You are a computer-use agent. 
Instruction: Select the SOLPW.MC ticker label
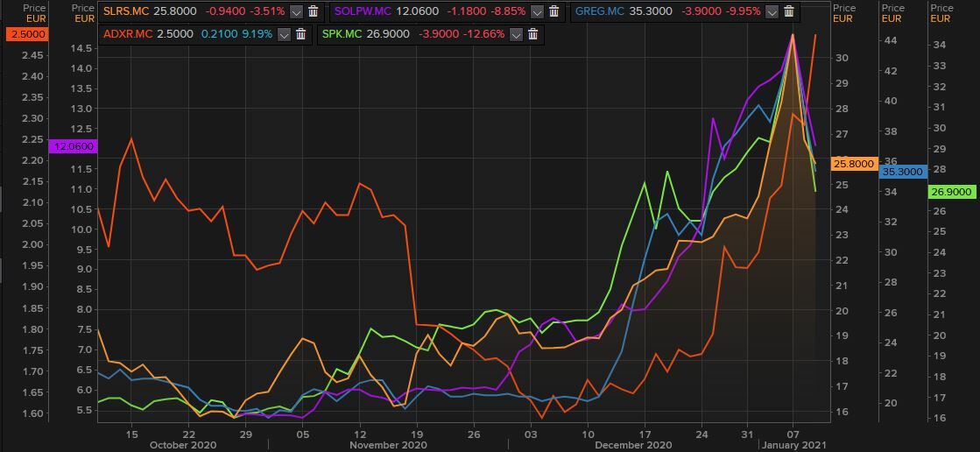point(363,11)
